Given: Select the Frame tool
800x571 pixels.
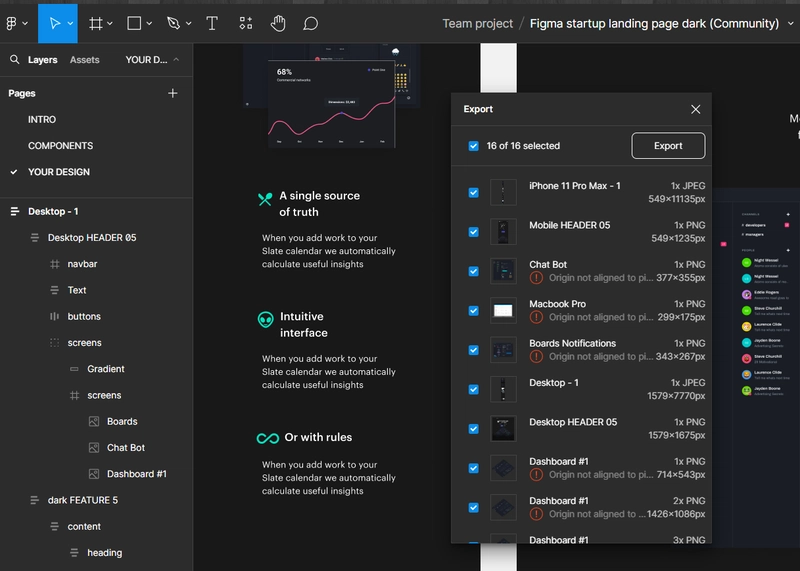Looking at the screenshot, I should click(x=95, y=23).
